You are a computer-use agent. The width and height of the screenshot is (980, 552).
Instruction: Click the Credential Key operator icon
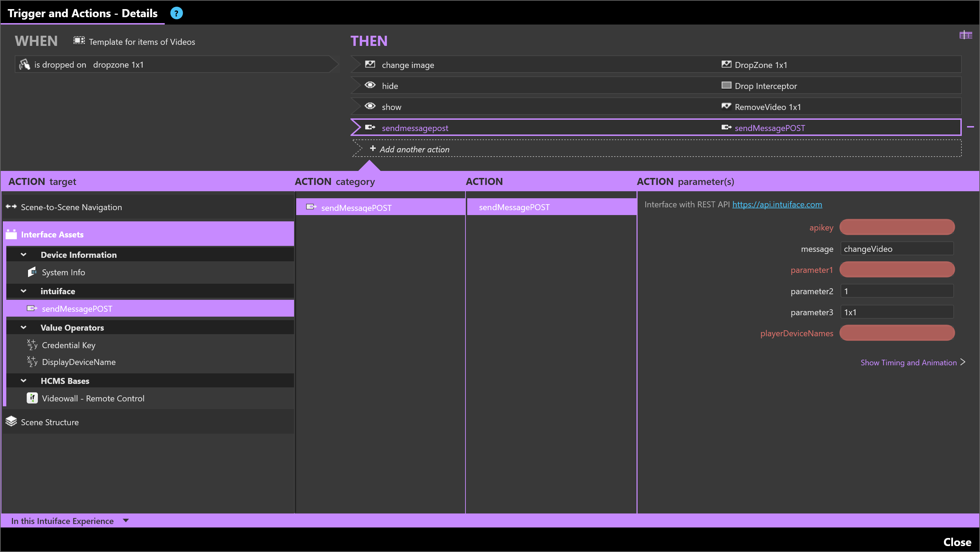click(x=32, y=345)
